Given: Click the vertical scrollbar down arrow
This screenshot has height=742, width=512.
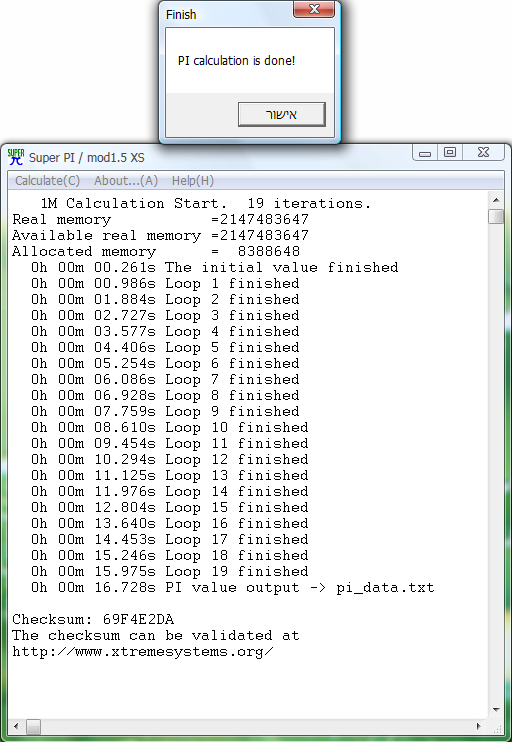Looking at the screenshot, I should point(496,710).
